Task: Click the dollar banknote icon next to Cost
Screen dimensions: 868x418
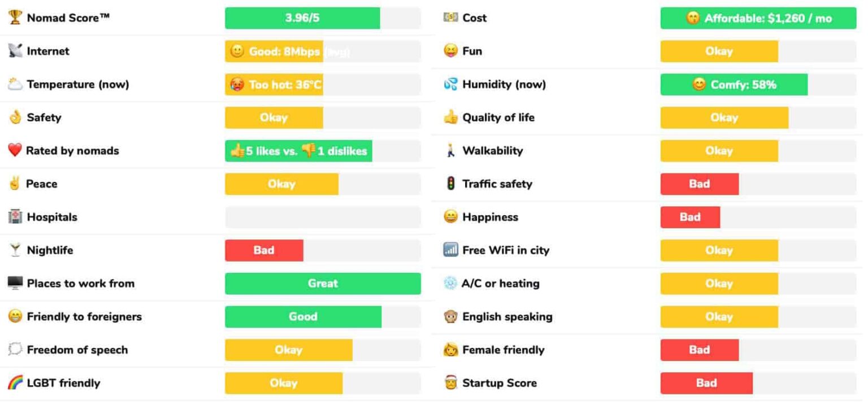Action: [x=450, y=18]
